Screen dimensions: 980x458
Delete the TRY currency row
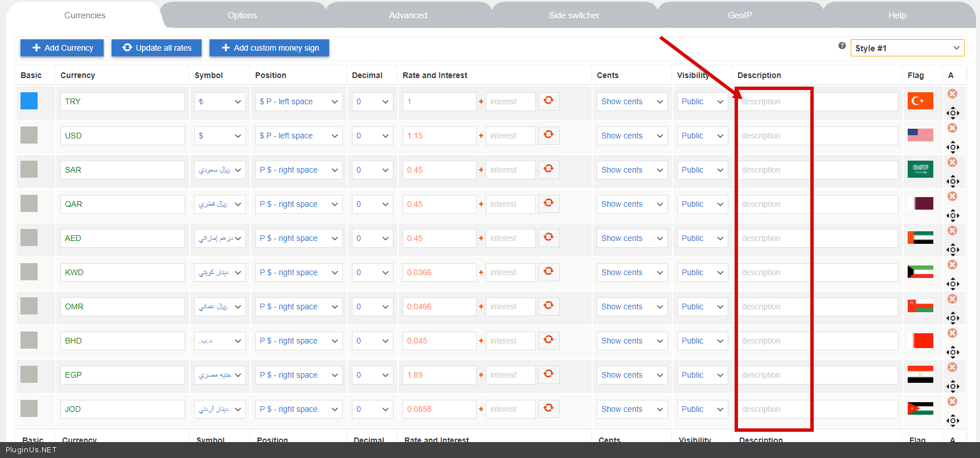952,94
